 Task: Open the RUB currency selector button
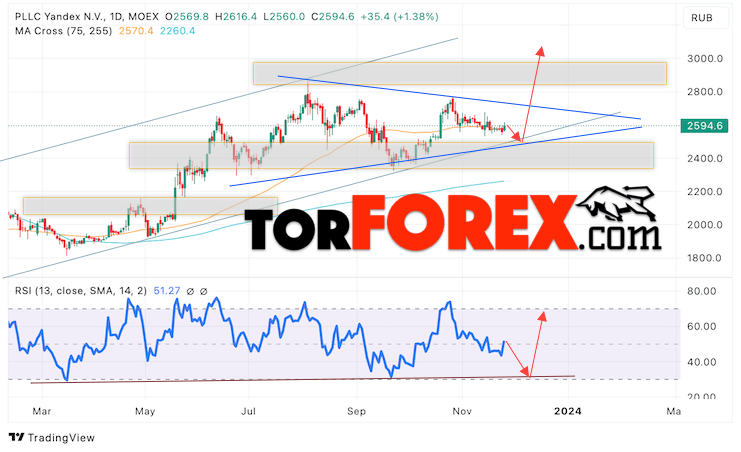point(706,18)
